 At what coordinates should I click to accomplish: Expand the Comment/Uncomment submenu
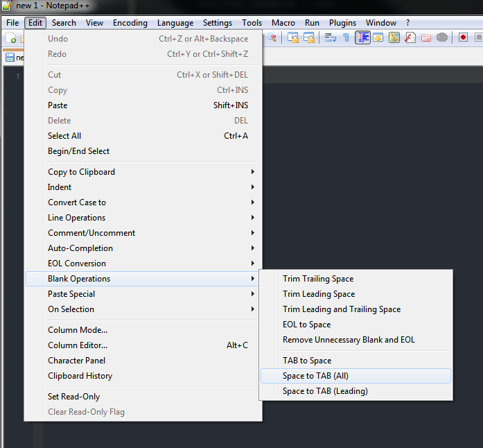pyautogui.click(x=143, y=233)
